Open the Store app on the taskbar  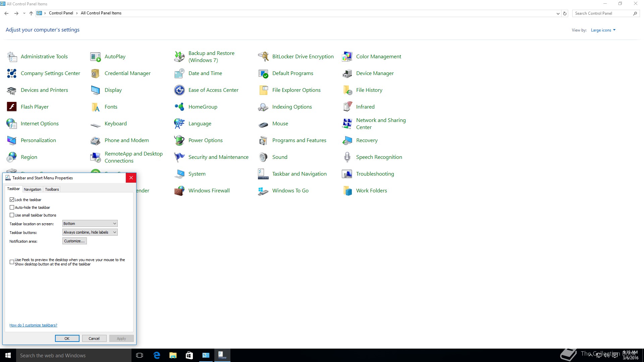point(189,355)
